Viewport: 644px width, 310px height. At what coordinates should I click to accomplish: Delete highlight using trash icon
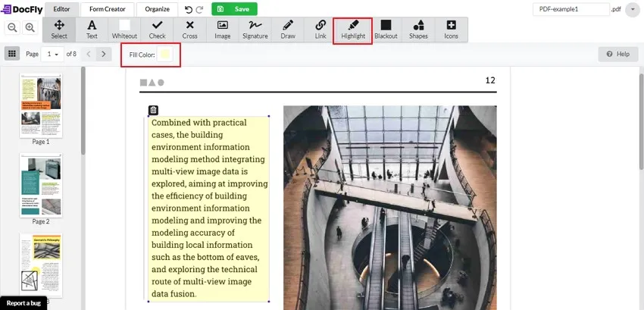point(153,111)
